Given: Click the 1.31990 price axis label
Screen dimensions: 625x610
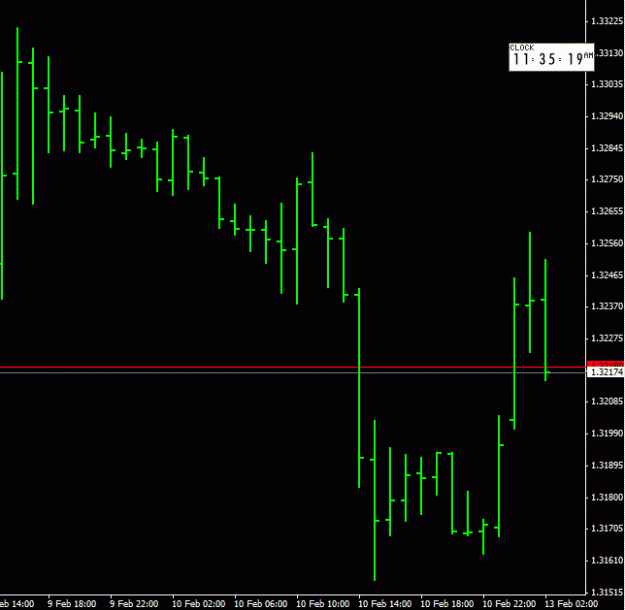Looking at the screenshot, I should [607, 433].
